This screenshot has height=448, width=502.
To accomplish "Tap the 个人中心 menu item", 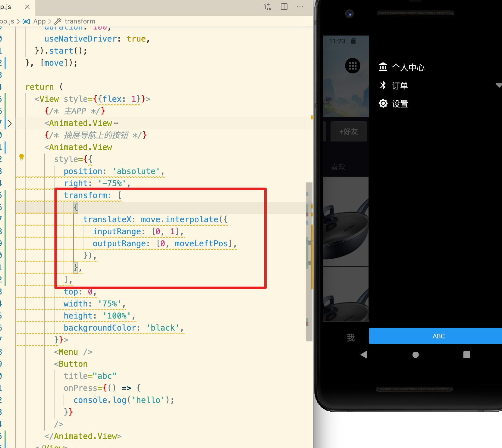I will click(408, 67).
